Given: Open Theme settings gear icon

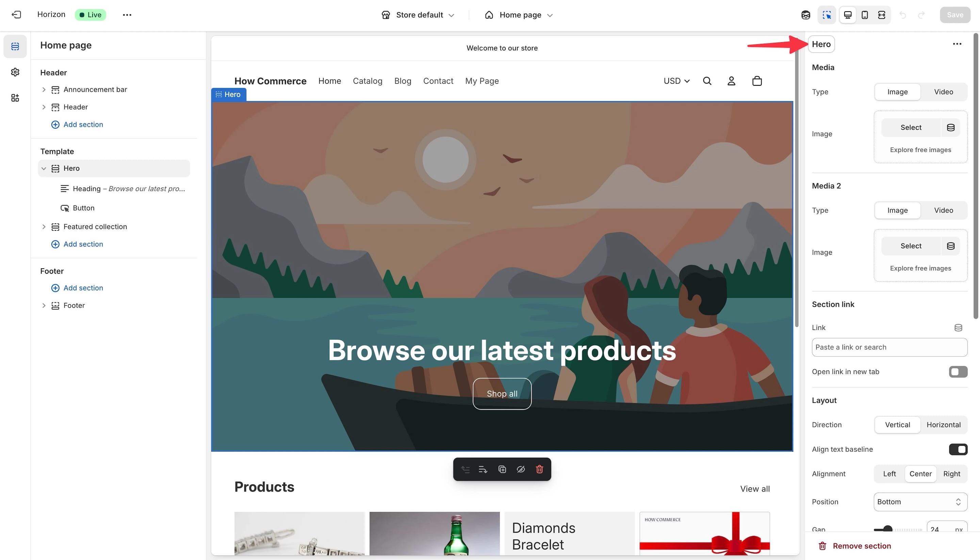Looking at the screenshot, I should [x=15, y=72].
